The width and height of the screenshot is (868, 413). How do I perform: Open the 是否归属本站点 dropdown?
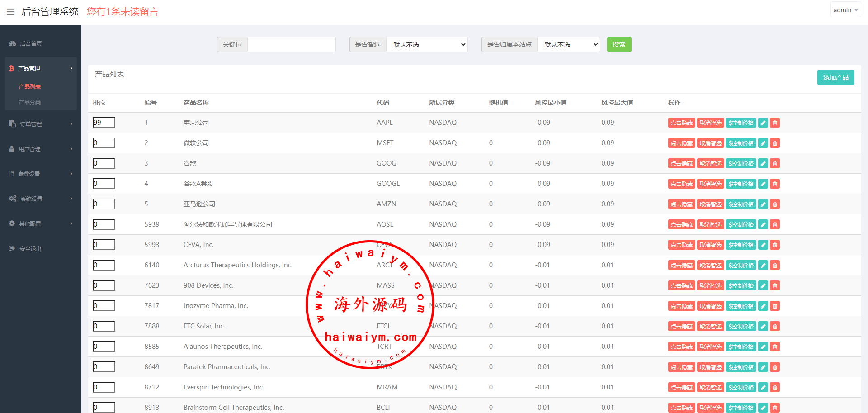[568, 44]
